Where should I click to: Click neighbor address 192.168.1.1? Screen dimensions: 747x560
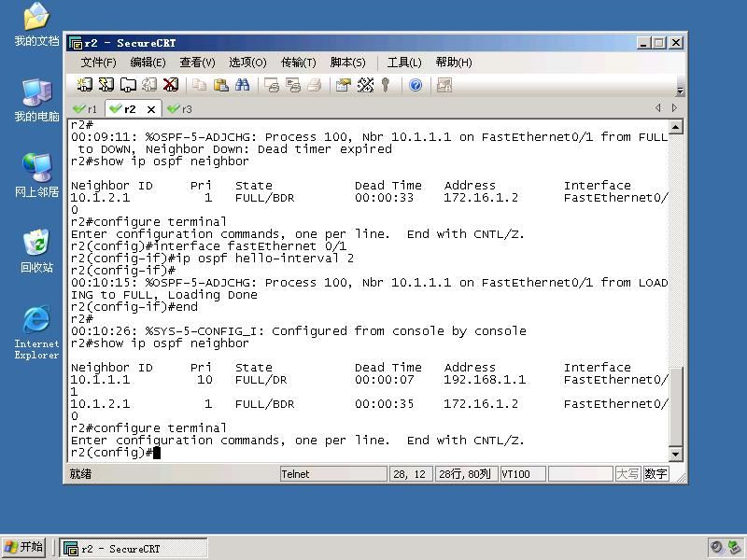[x=485, y=380]
